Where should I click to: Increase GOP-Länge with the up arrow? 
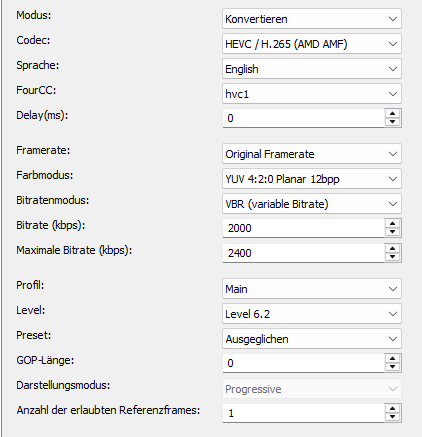tap(393, 358)
